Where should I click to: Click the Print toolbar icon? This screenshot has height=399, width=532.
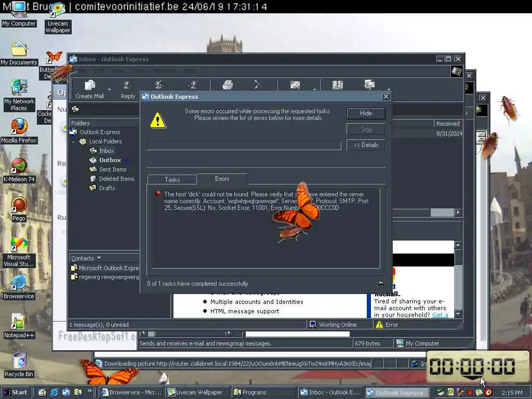228,85
